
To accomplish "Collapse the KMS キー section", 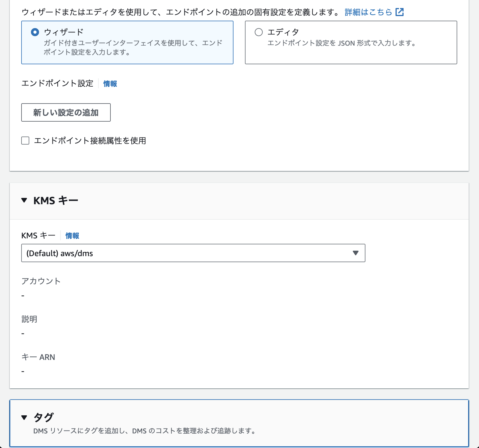I will 24,200.
